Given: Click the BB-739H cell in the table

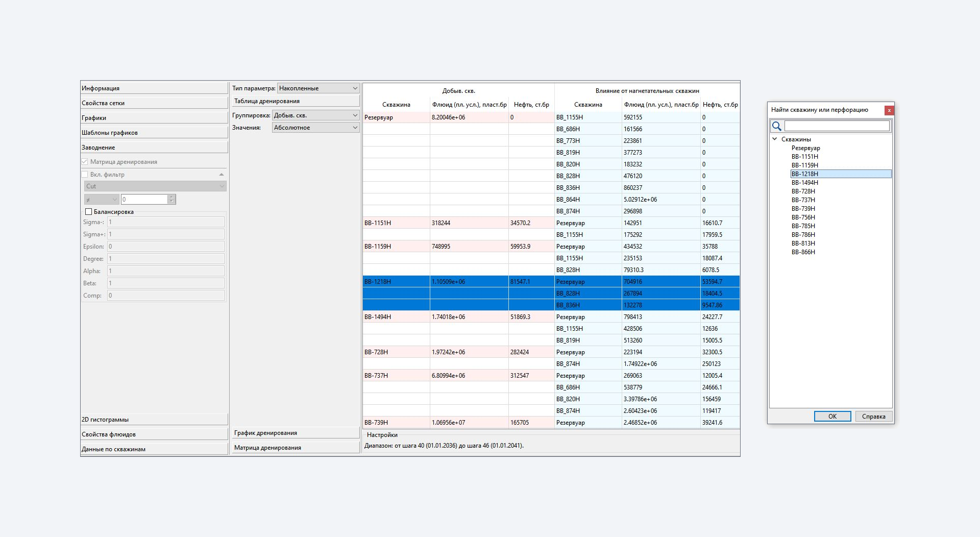Looking at the screenshot, I should (396, 423).
